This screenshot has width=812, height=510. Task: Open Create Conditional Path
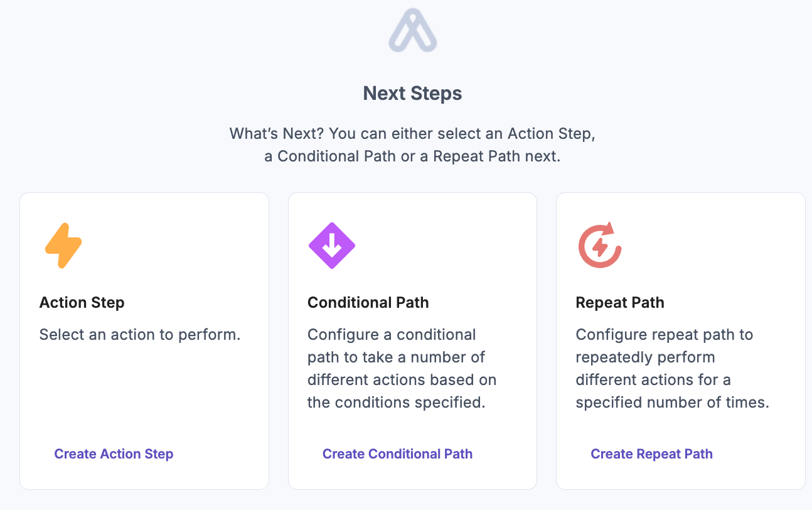(397, 453)
